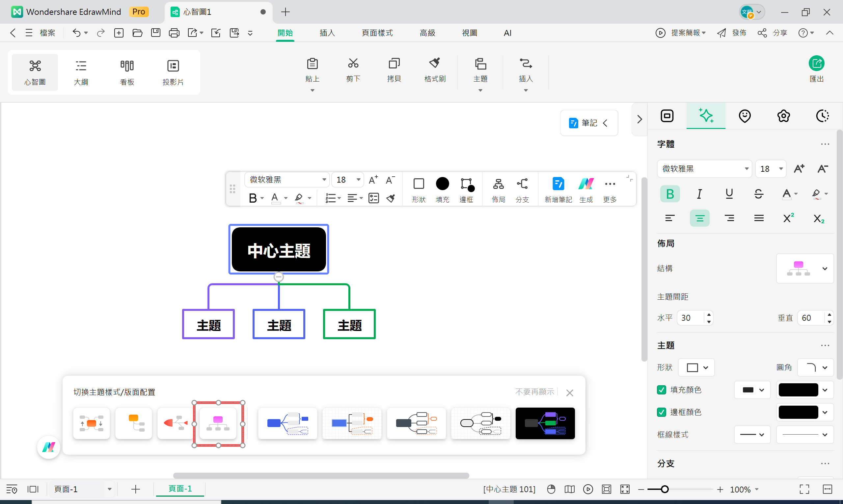Switch to the 頁面樣式 ribbon tab
This screenshot has height=504, width=843.
[x=377, y=33]
